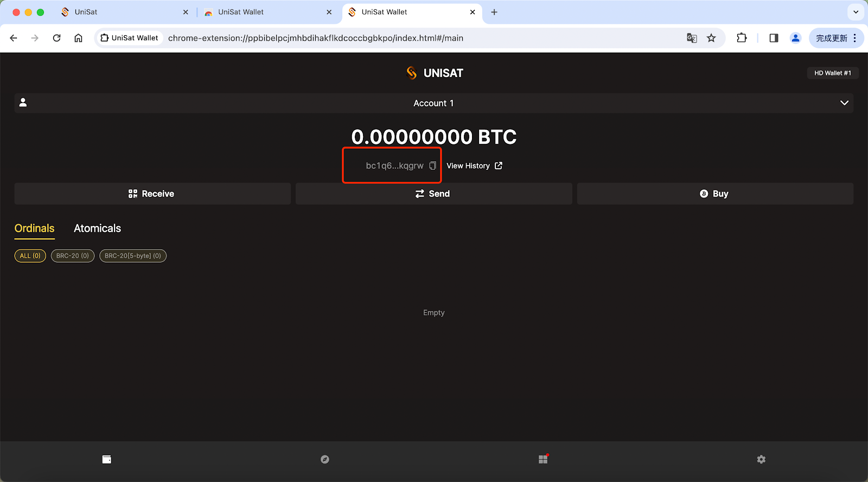This screenshot has height=482, width=868.
Task: Open the discover compass tab
Action: pos(325,459)
